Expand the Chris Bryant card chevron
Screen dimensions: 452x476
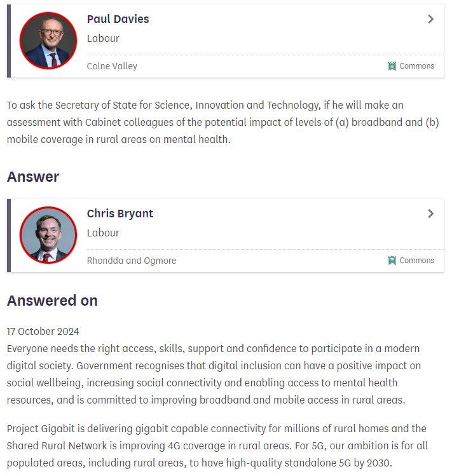[430, 214]
